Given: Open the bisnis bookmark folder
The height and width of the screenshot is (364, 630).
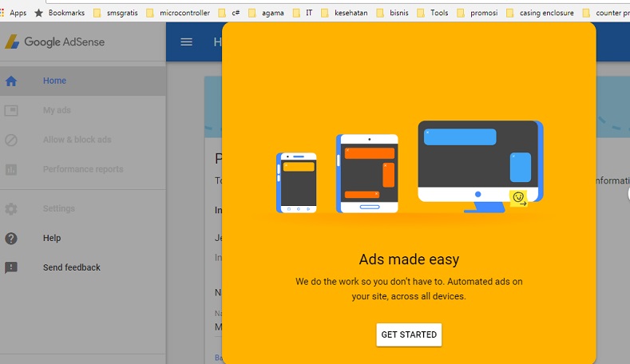Looking at the screenshot, I should (392, 13).
